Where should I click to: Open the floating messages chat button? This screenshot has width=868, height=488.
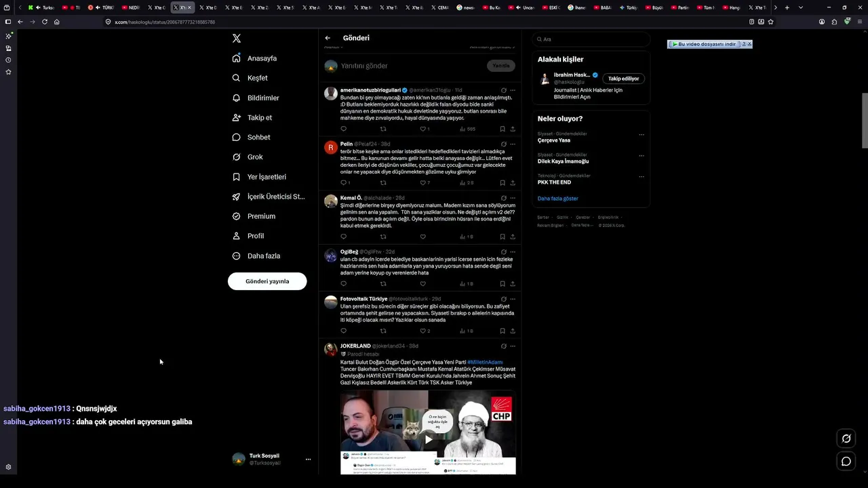pos(846,462)
